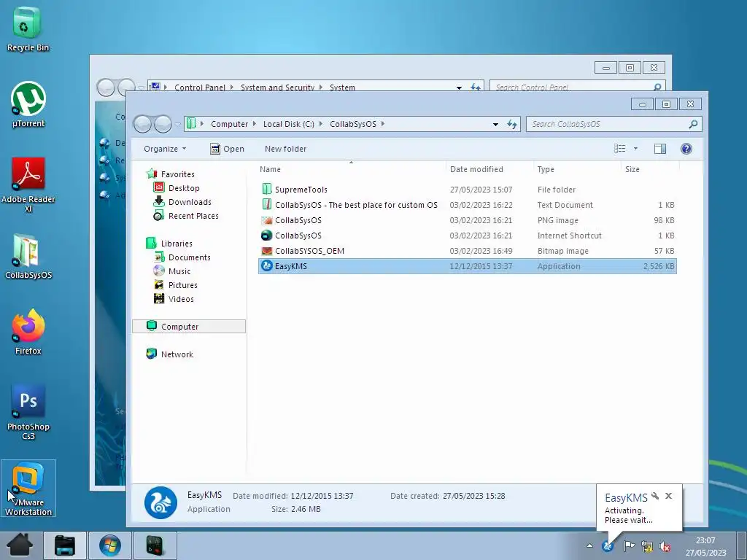747x560 pixels.
Task: Open EasyKMS balloon options wrench icon
Action: [x=655, y=496]
